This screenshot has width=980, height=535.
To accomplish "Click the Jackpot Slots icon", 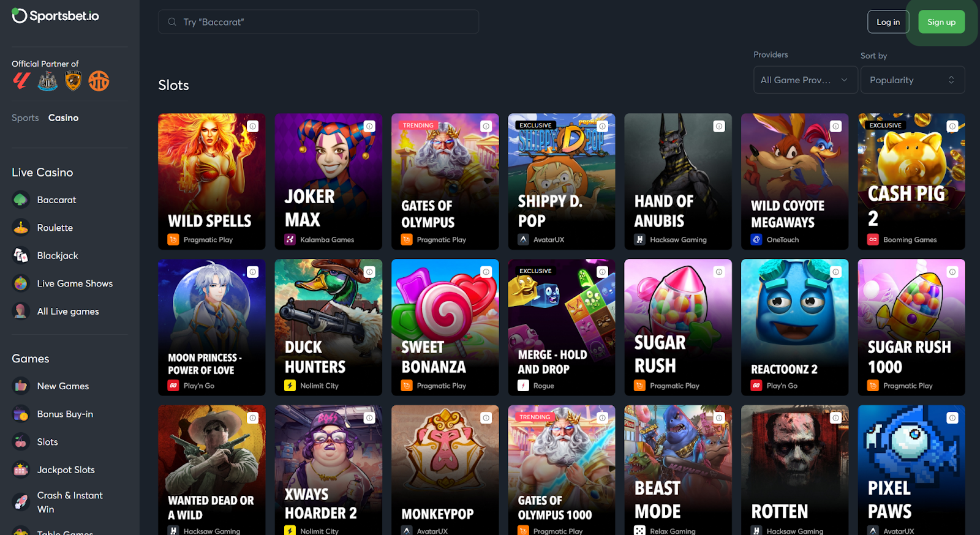I will click(x=21, y=470).
